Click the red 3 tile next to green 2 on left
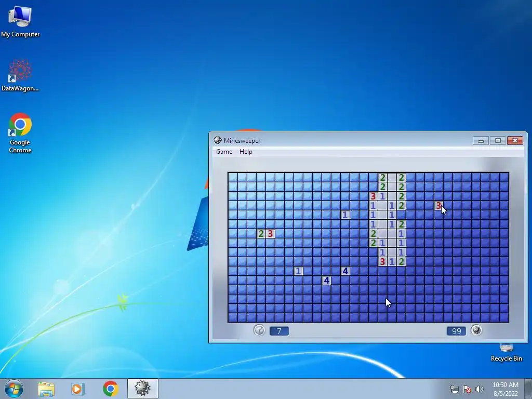The height and width of the screenshot is (399, 532). click(x=270, y=234)
